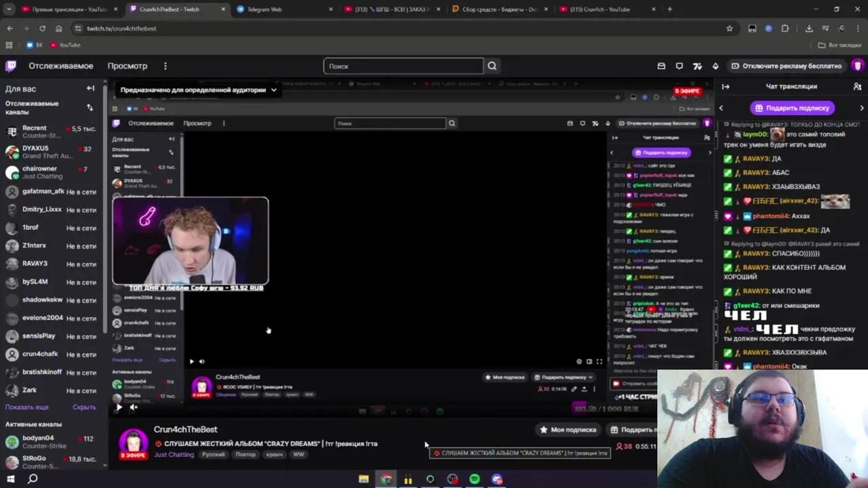
Task: Toggle the stream player mute button
Action: [134, 407]
